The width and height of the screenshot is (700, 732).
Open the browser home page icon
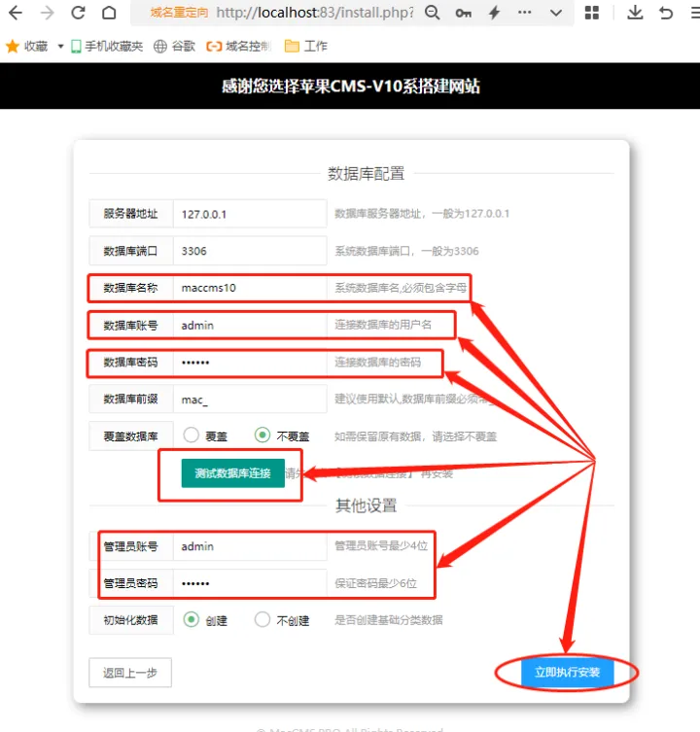click(x=109, y=13)
